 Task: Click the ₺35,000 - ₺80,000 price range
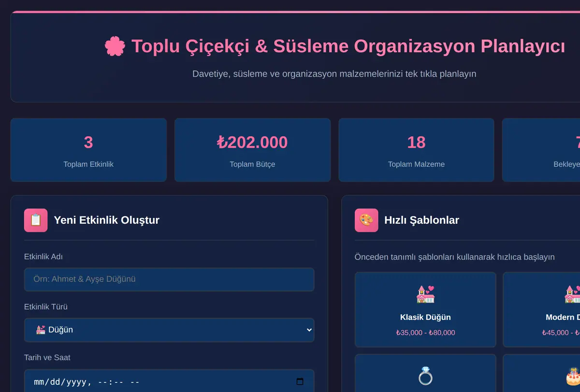pyautogui.click(x=425, y=333)
